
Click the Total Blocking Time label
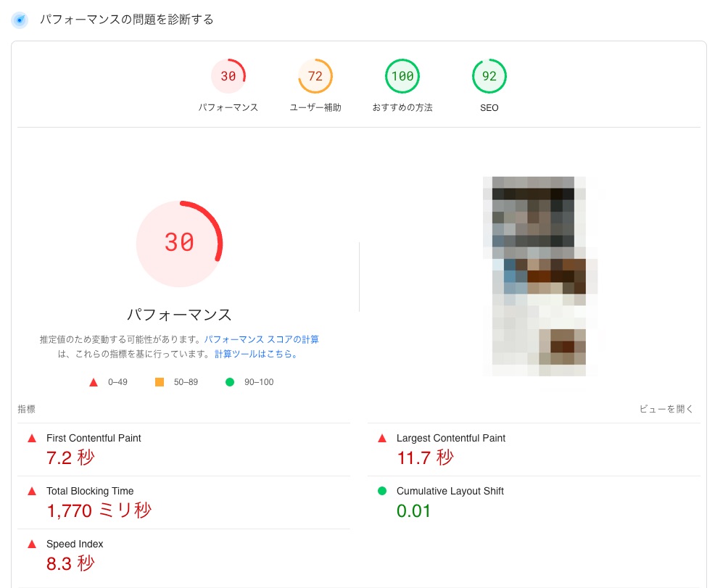pos(90,491)
